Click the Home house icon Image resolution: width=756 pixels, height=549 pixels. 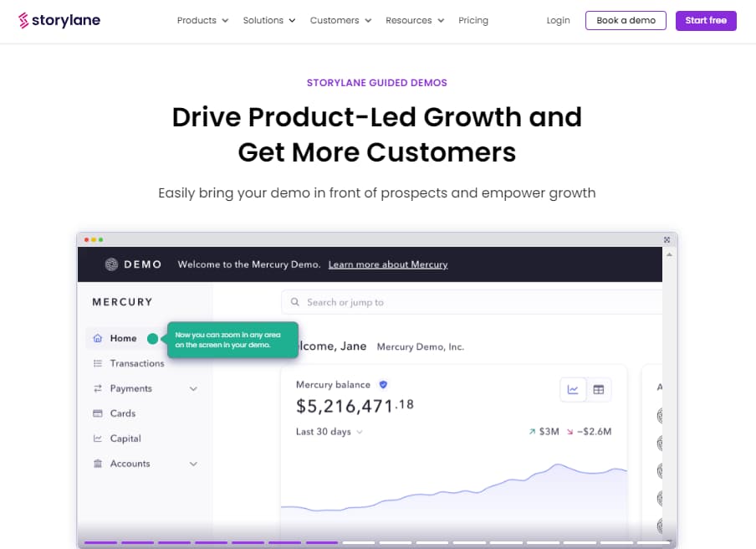(98, 338)
